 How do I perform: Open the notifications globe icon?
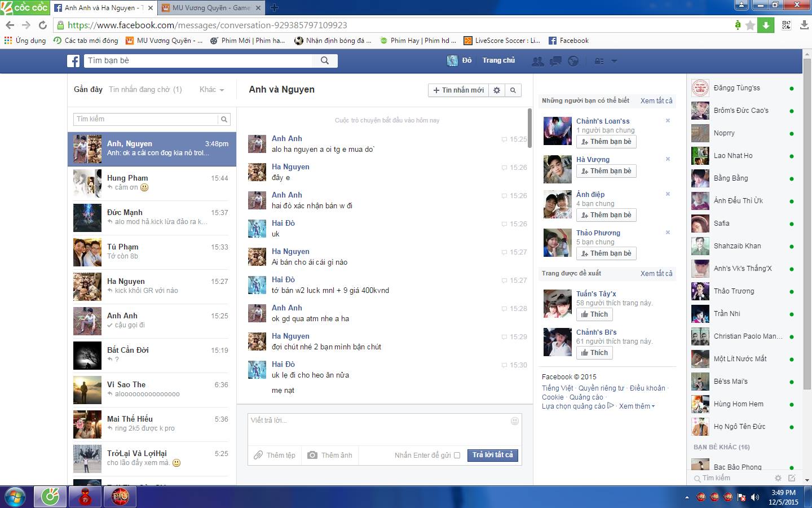coord(573,61)
